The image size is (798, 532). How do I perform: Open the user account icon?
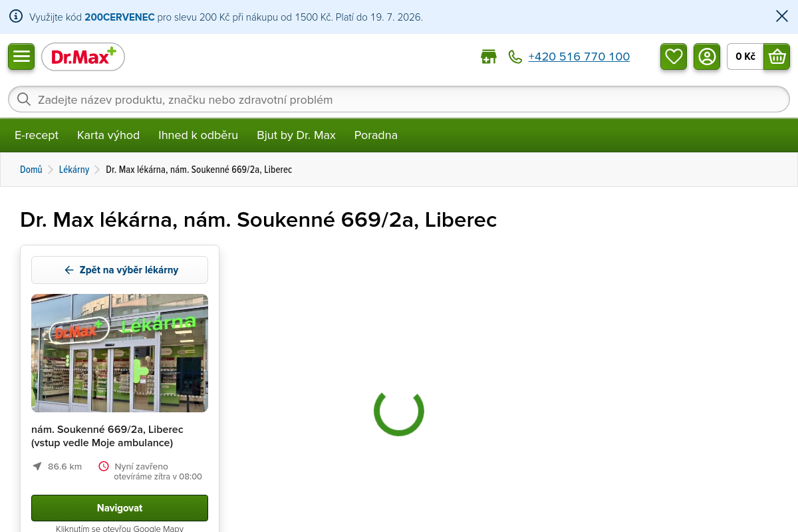(707, 57)
